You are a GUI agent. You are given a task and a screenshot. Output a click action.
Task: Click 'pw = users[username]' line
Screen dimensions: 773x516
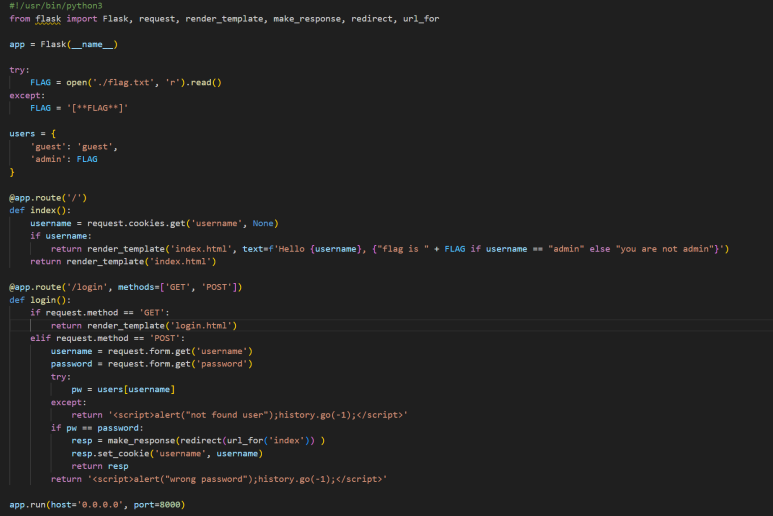(123, 390)
